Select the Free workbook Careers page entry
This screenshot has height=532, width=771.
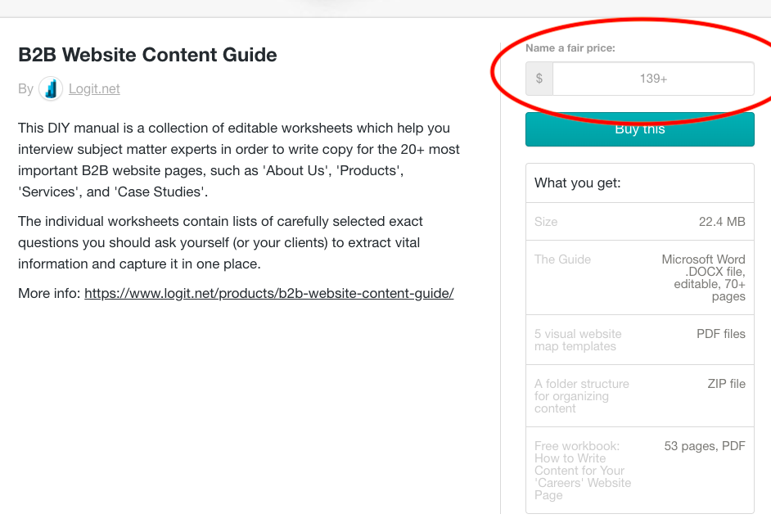point(583,471)
